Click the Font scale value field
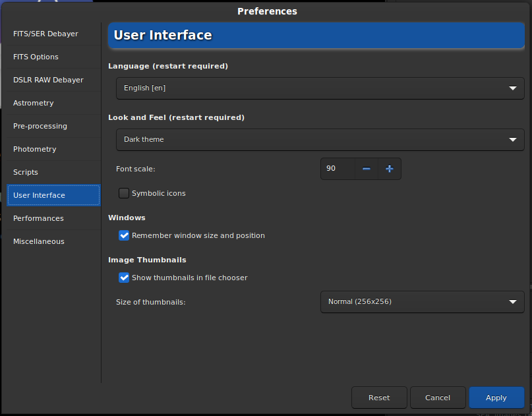Screen dimensions: 532x416 tap(338, 169)
